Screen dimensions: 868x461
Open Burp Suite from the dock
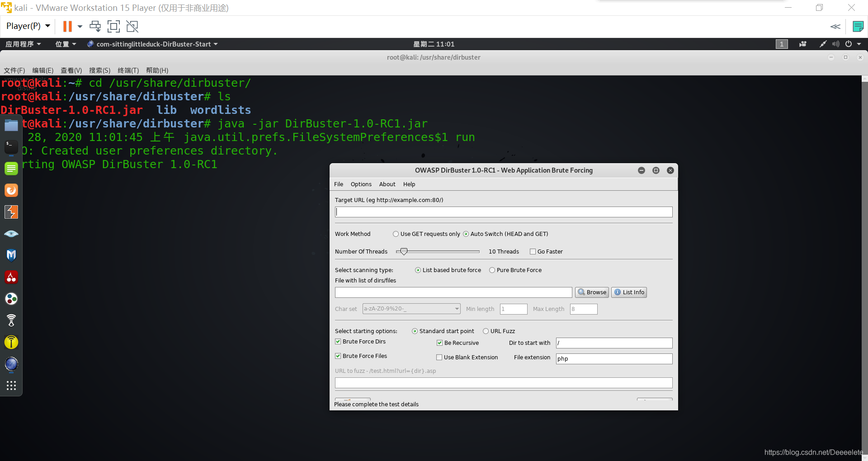(x=11, y=212)
